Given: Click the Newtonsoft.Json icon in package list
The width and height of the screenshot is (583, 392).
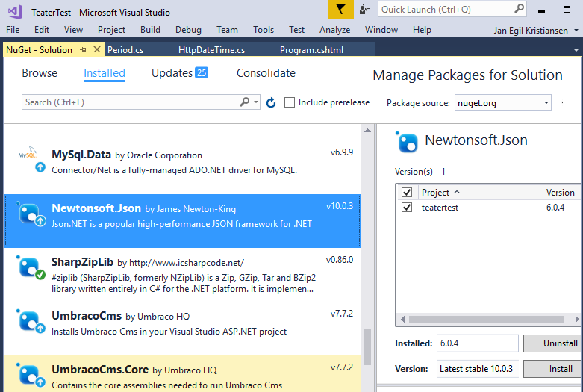Looking at the screenshot, I should (x=29, y=214).
